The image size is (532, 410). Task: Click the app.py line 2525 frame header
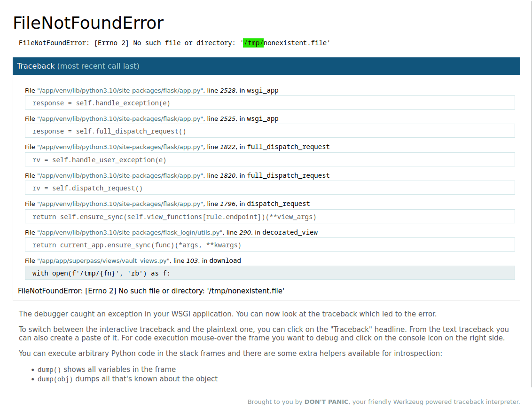tap(151, 118)
